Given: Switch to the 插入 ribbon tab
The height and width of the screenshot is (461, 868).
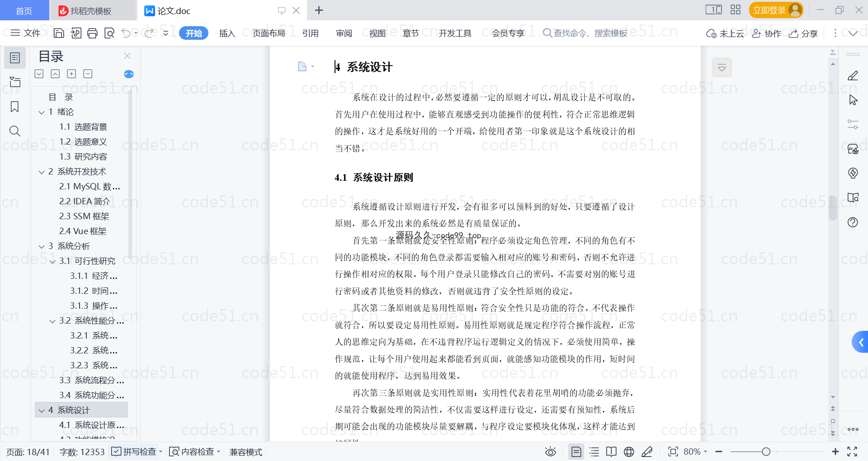Looking at the screenshot, I should (x=227, y=33).
